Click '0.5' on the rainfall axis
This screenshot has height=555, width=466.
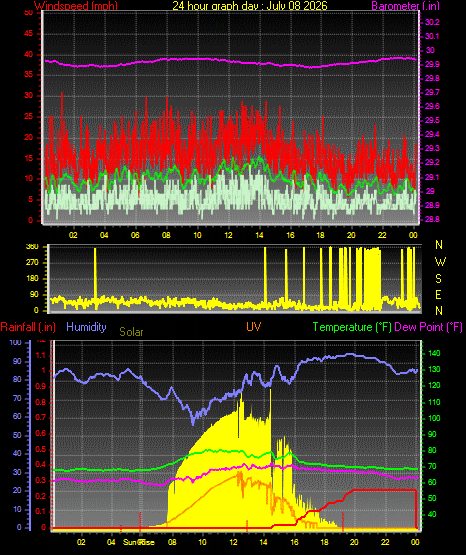41,449
